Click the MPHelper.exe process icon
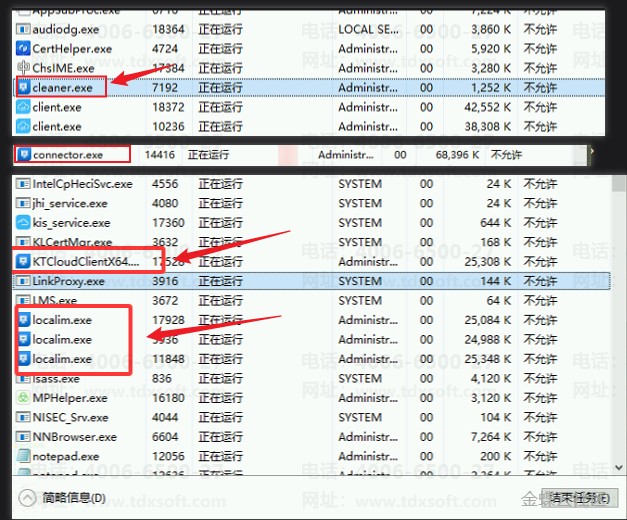 (23, 398)
